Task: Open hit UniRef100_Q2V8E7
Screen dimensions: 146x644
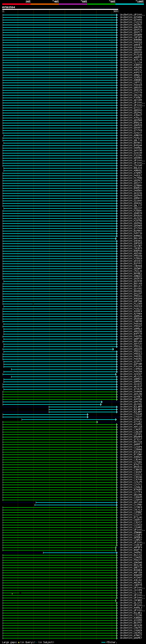Action: click(131, 397)
